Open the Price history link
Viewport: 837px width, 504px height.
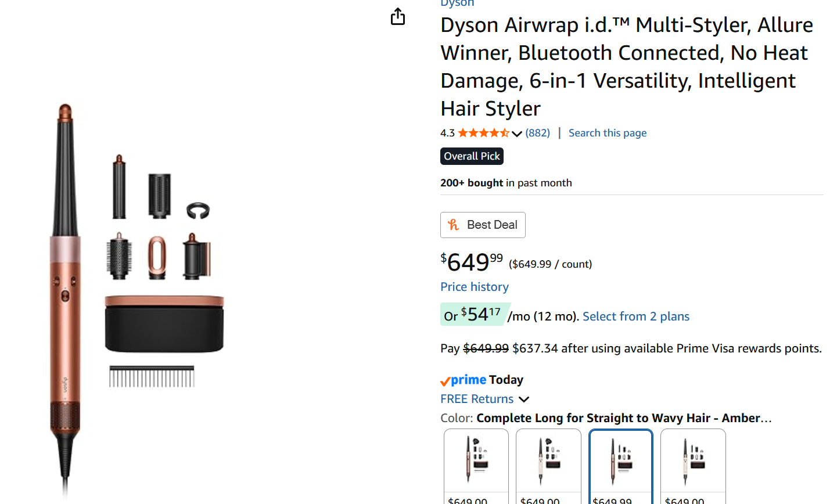(x=474, y=287)
